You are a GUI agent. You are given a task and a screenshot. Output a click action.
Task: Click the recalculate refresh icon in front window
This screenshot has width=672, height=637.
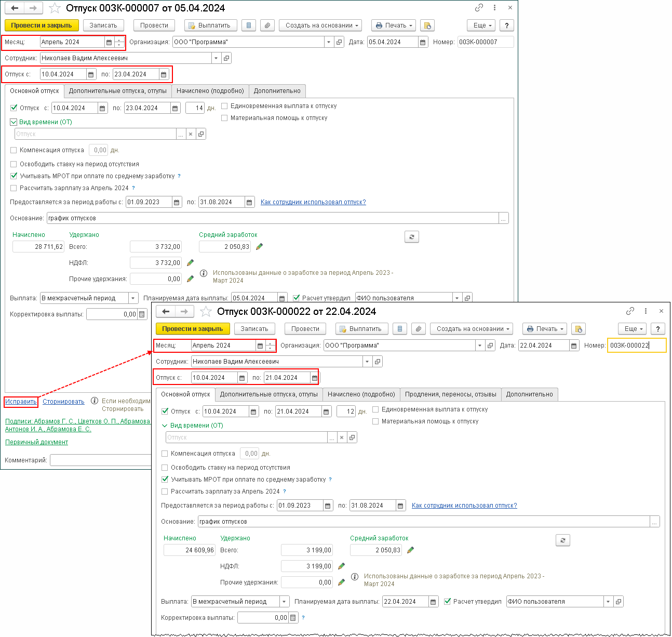563,540
